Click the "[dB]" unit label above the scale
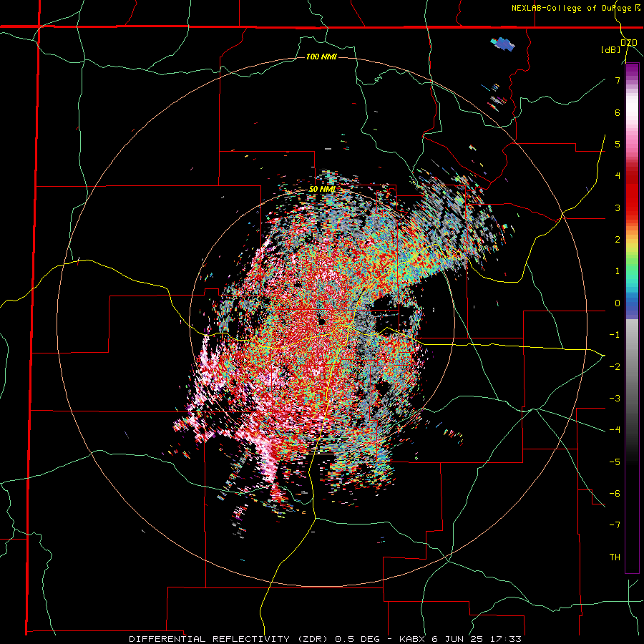Screen dimensions: 644x644 point(610,49)
